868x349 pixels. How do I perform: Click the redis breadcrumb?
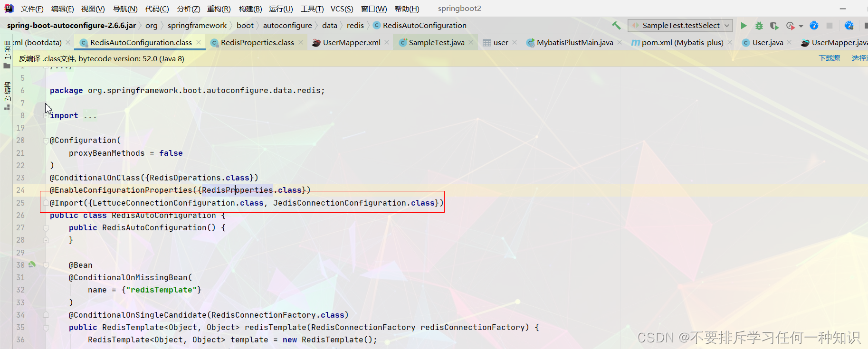[x=355, y=26]
